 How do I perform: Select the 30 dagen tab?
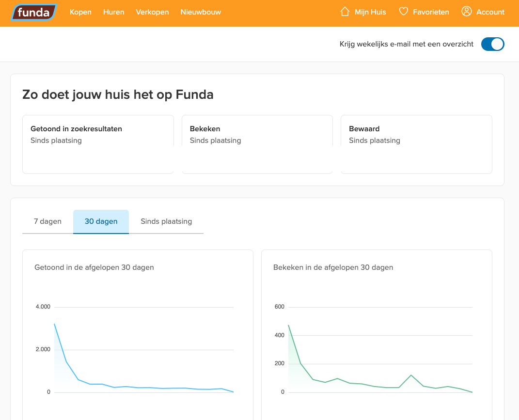[101, 221]
